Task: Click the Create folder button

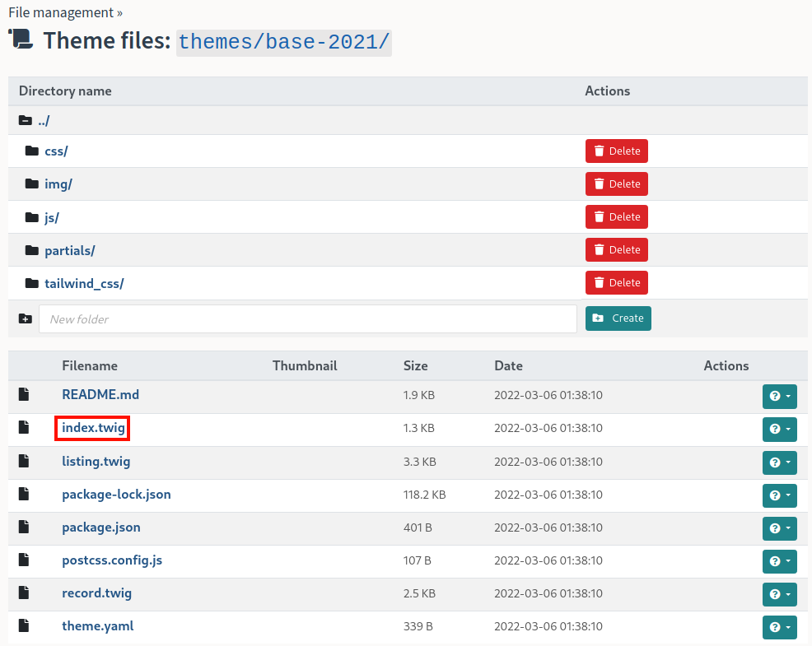Action: point(618,318)
